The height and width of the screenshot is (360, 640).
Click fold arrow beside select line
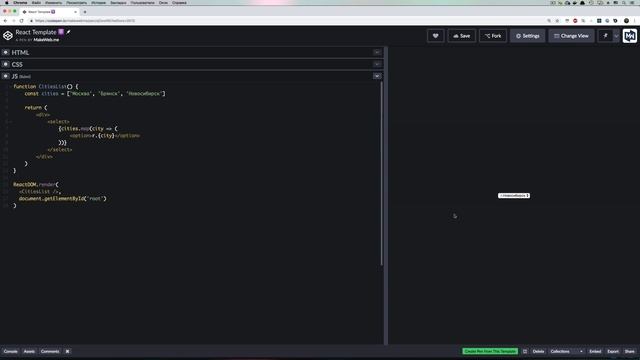coord(10,122)
